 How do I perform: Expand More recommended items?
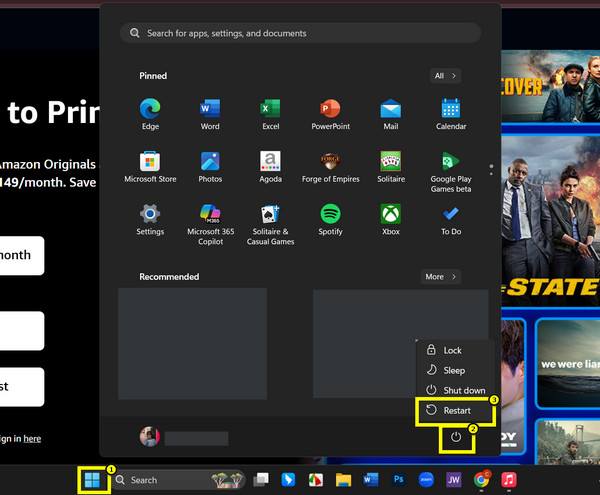click(440, 277)
